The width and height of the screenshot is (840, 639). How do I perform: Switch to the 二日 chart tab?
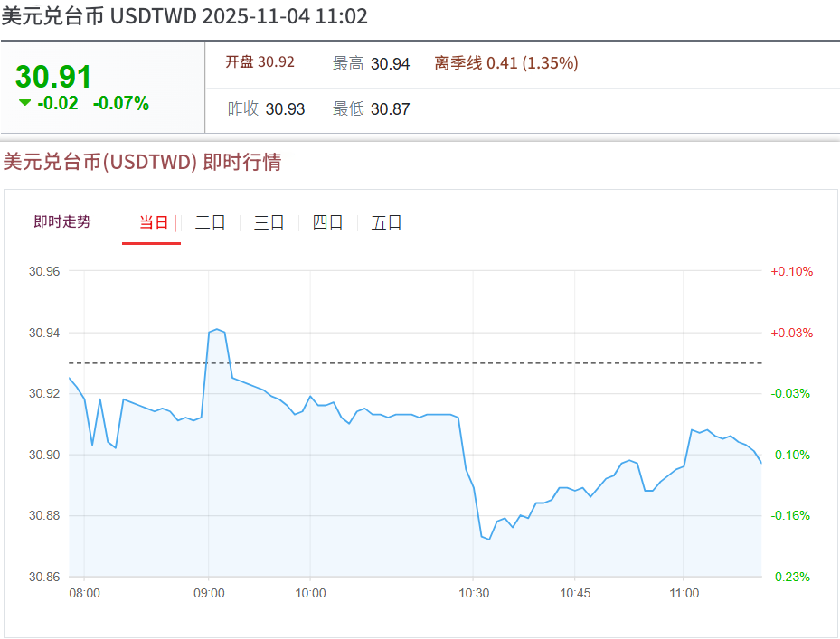click(x=210, y=222)
